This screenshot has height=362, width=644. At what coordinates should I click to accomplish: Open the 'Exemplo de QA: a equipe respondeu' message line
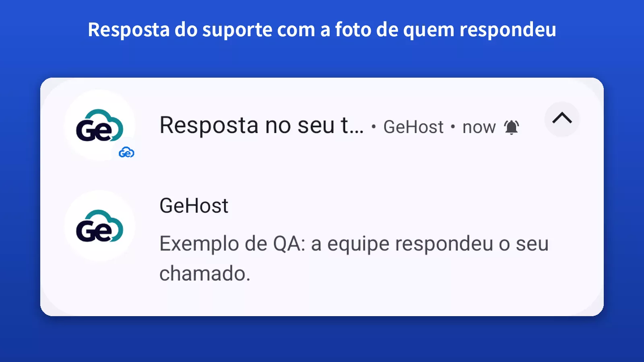point(354,244)
